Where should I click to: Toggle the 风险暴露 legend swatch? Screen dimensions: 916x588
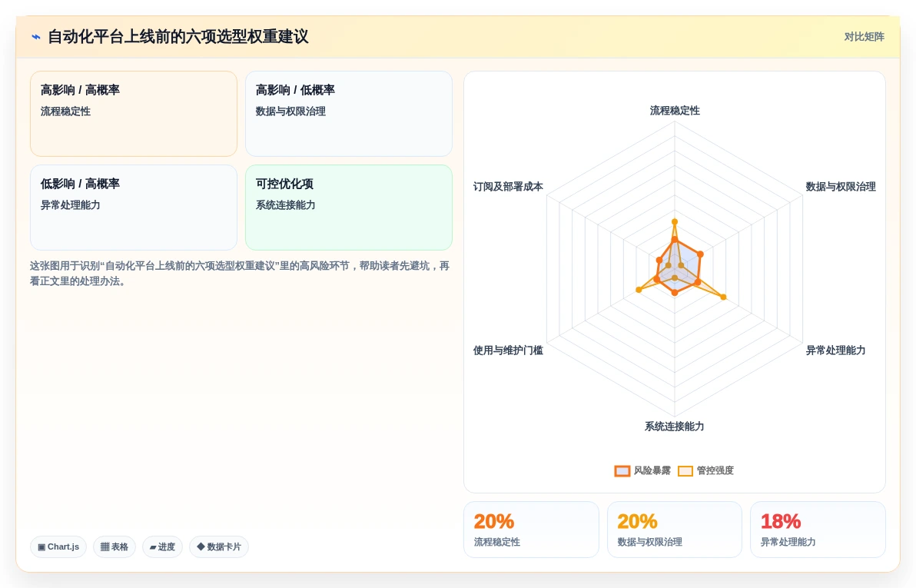click(x=622, y=471)
